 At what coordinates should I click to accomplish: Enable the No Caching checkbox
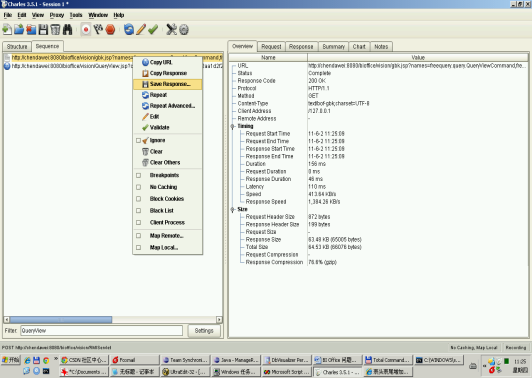pyautogui.click(x=138, y=187)
